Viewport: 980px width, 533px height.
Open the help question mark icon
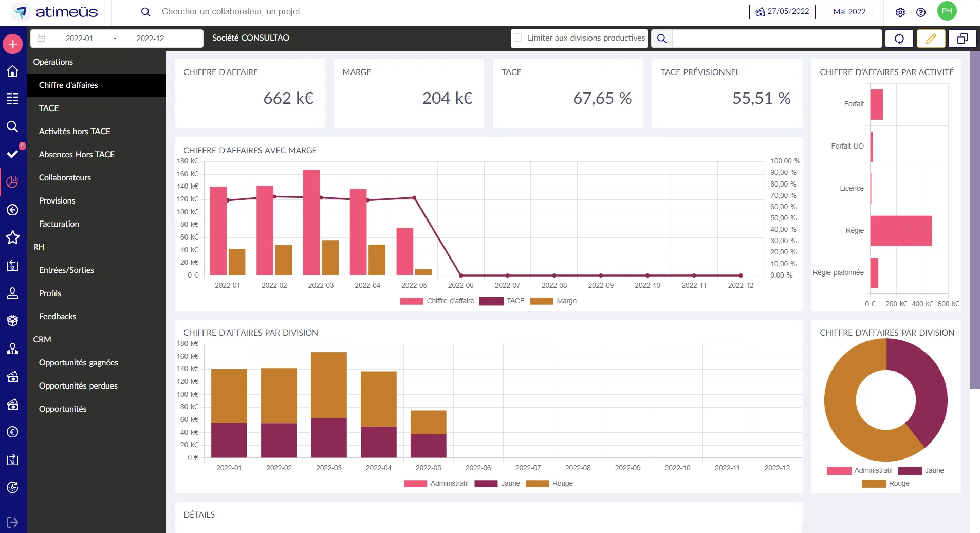pos(921,12)
